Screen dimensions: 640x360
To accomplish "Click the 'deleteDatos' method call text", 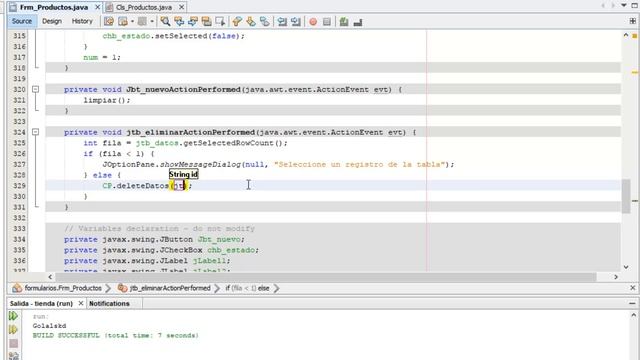I will click(143, 186).
